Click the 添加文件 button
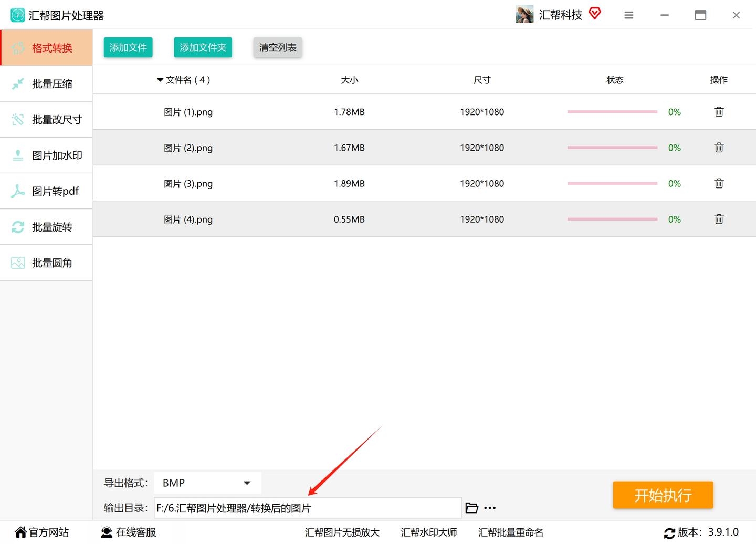Viewport: 756px width, 544px height. coord(128,47)
